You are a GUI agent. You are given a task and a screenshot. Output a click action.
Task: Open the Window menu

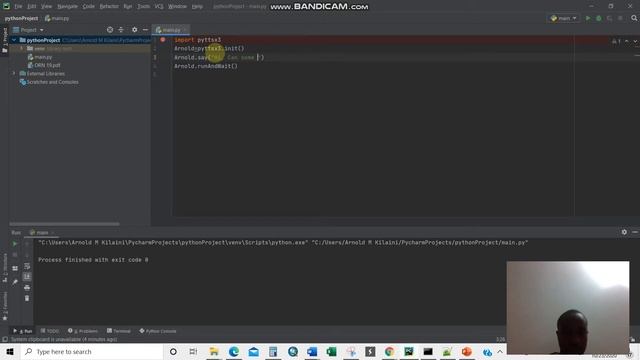click(178, 7)
